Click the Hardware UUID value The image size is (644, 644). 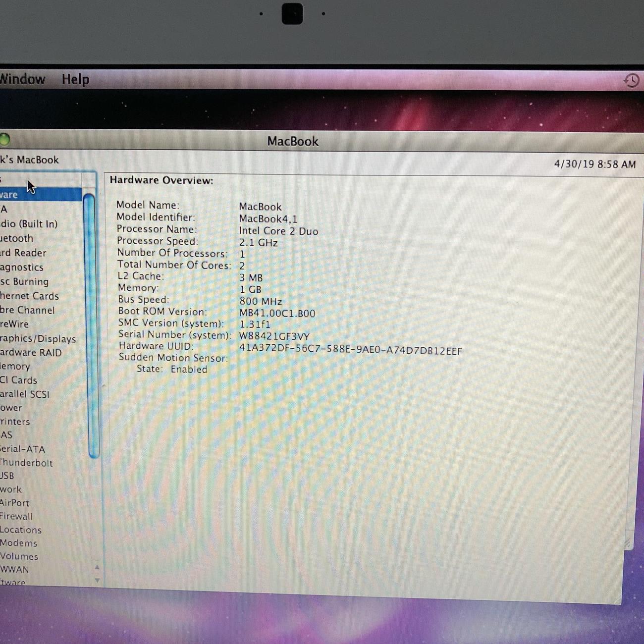(351, 350)
